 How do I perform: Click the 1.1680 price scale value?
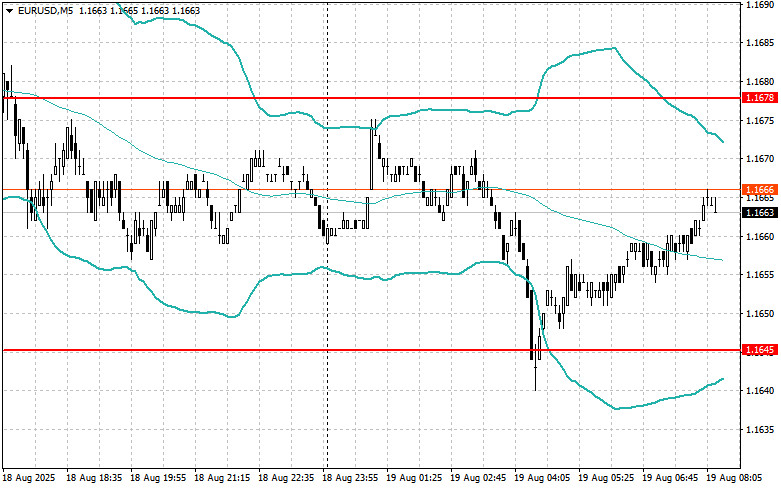tap(760, 81)
